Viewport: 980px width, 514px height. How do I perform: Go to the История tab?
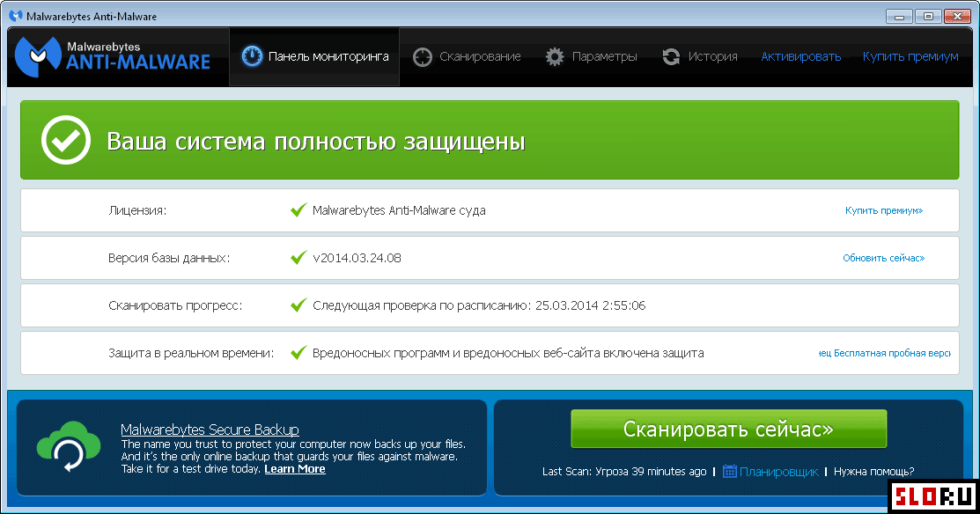click(x=699, y=57)
